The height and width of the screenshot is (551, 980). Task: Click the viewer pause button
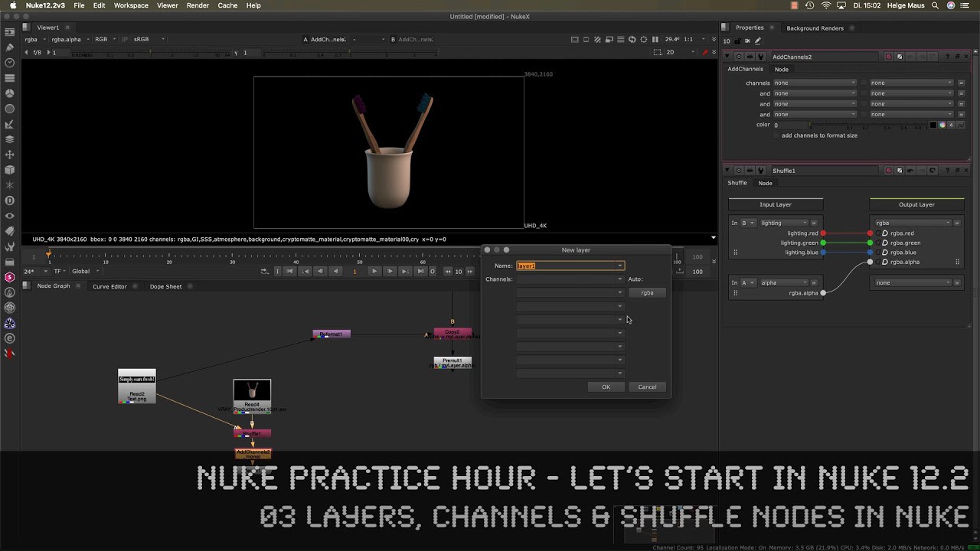coord(655,39)
